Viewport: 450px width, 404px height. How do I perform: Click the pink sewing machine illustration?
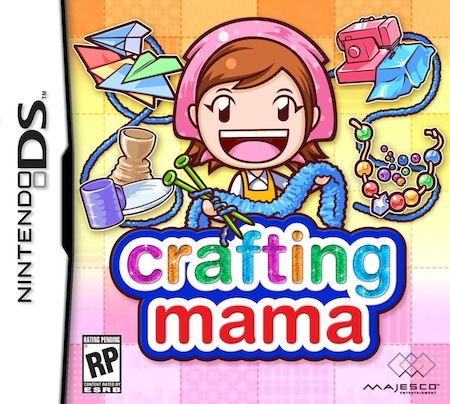(367, 50)
